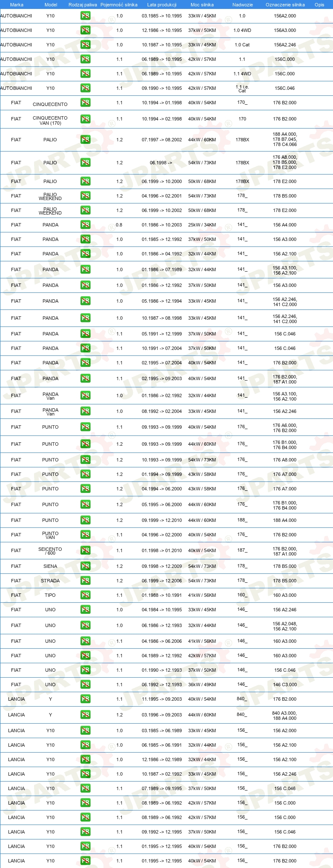Click engine codes 188 A4.000, 178 B7.045, 178 C4.066
This screenshot has width=333, height=868.
coord(285,139)
